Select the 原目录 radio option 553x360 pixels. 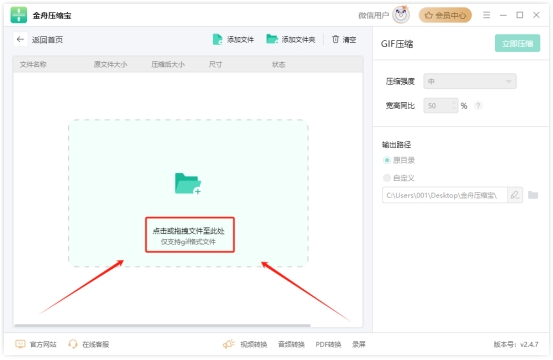(x=387, y=160)
